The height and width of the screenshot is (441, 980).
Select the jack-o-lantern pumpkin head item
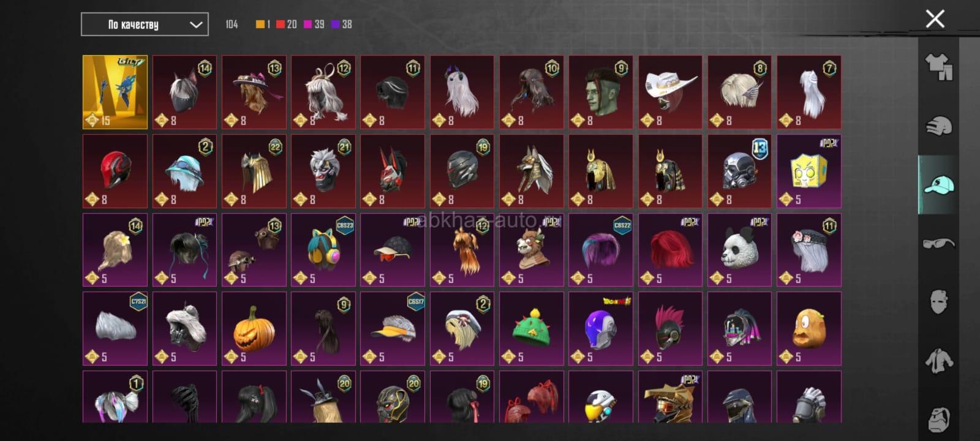coord(254,329)
